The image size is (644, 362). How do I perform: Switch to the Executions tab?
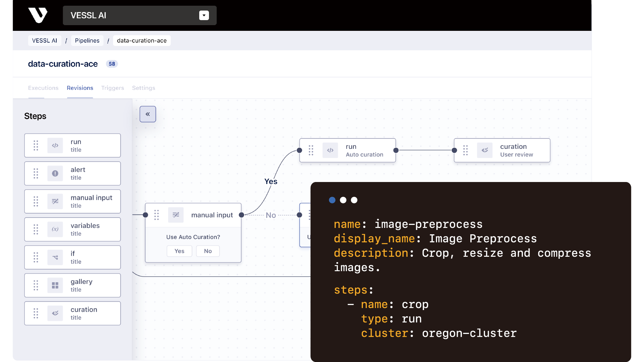click(x=43, y=88)
